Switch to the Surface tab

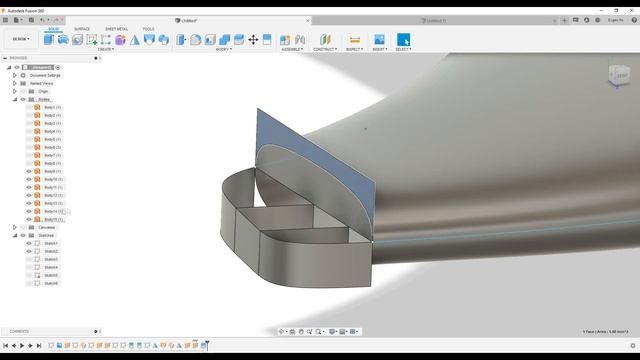tap(82, 29)
